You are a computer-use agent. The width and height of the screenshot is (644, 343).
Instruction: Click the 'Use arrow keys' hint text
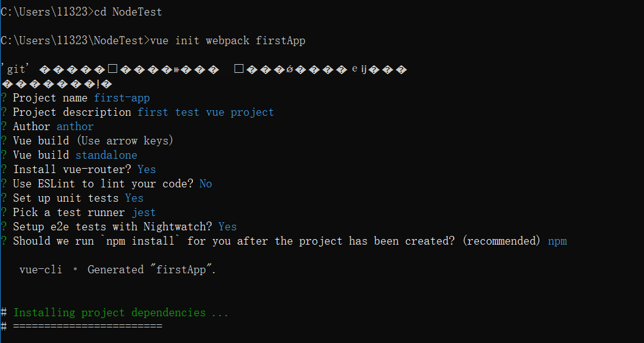pyautogui.click(x=125, y=141)
